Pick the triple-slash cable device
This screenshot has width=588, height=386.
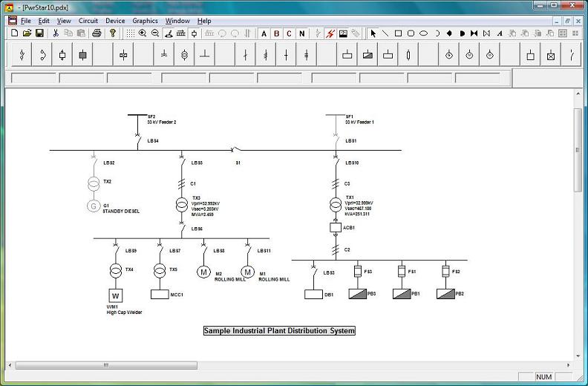point(266,55)
